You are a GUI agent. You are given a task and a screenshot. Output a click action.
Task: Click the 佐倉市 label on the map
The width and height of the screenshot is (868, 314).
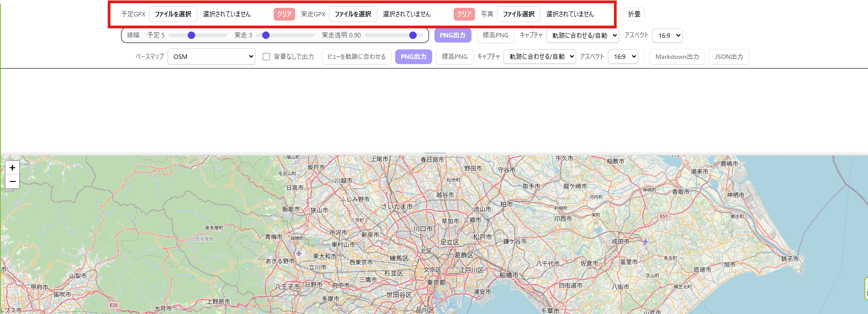point(589,263)
